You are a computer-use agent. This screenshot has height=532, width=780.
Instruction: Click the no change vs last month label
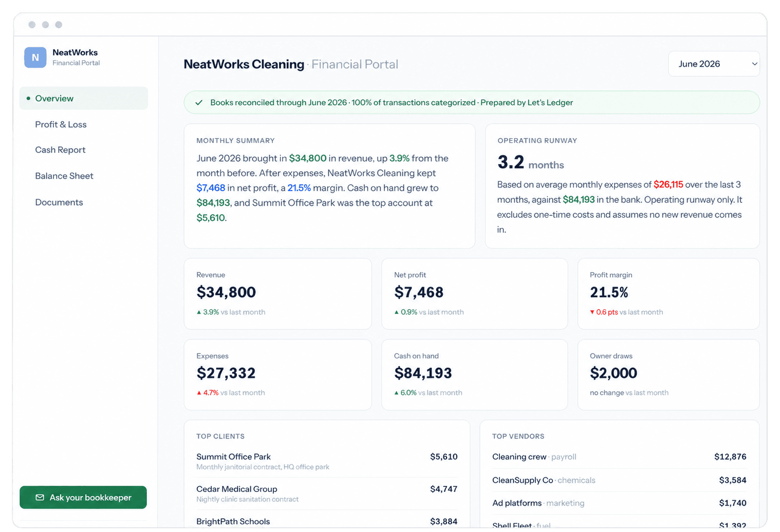[x=629, y=393]
